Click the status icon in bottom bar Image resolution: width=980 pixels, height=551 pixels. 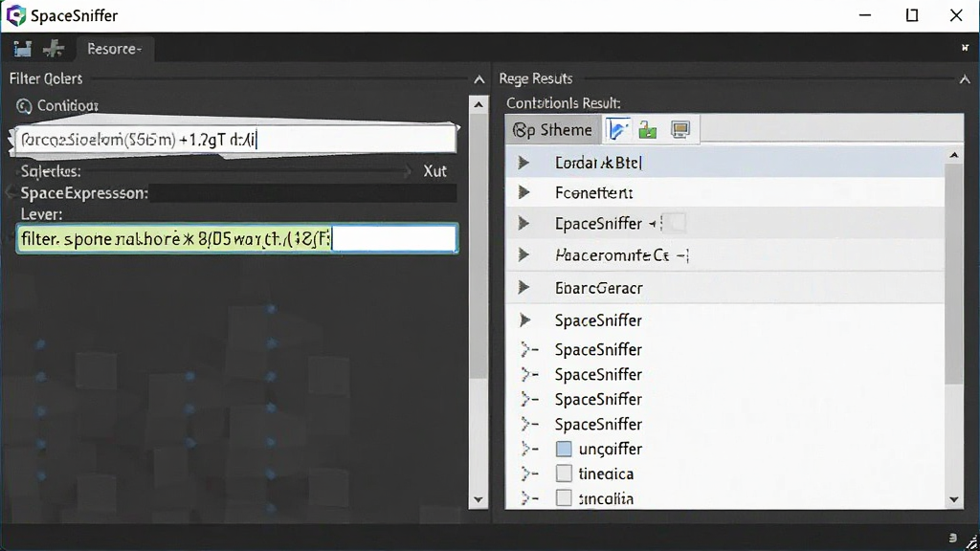coord(952,538)
